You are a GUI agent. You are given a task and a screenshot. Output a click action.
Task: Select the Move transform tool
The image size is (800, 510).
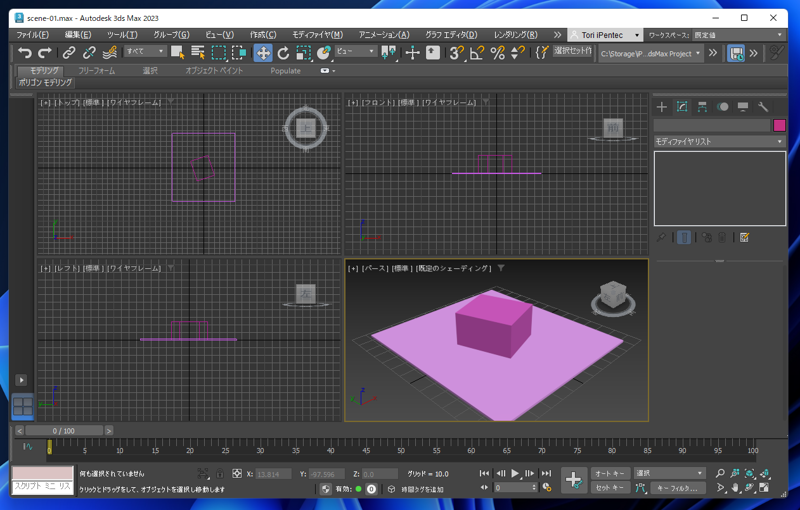coord(263,52)
